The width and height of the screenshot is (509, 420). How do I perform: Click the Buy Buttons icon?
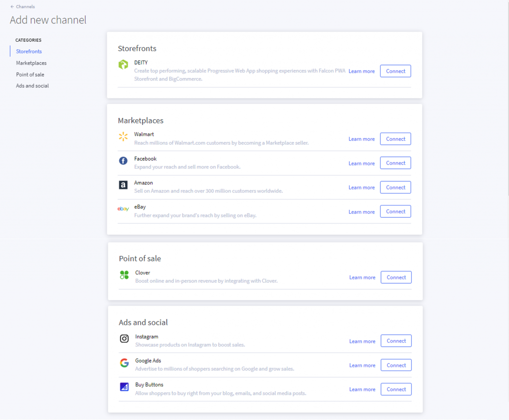coord(124,387)
